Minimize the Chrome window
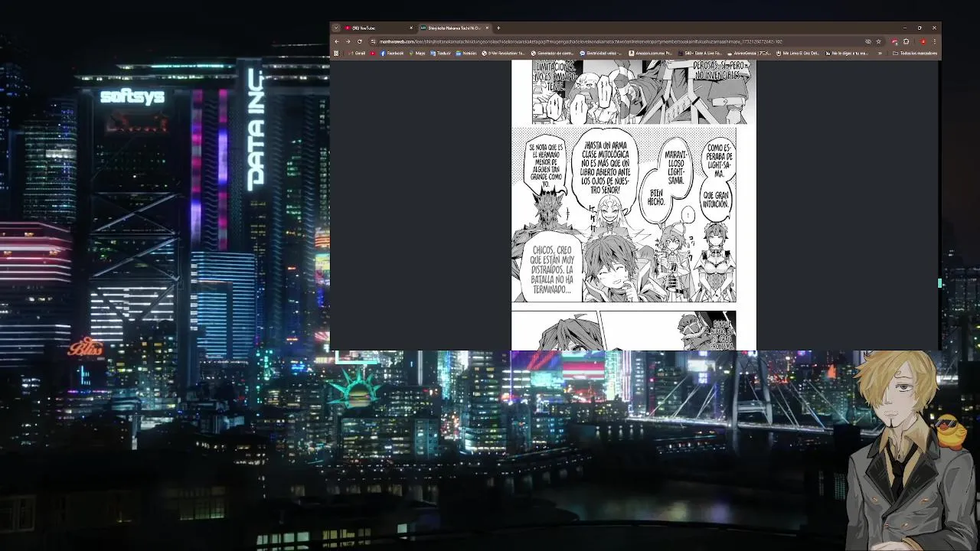 point(905,28)
